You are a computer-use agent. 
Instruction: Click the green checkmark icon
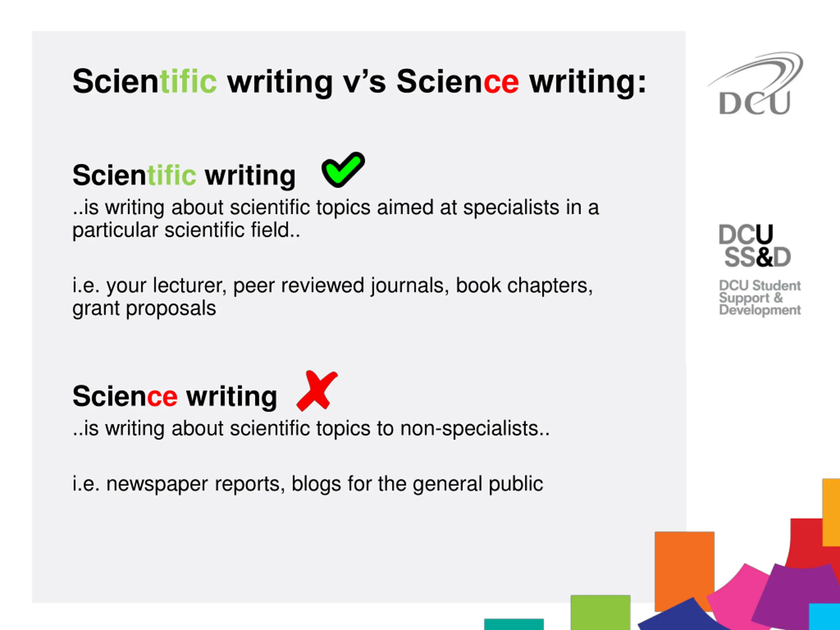pos(343,170)
